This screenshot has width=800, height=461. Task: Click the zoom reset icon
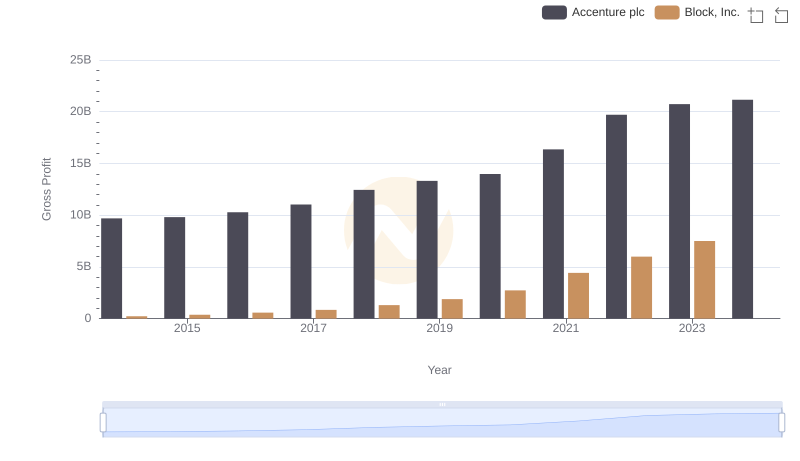781,15
